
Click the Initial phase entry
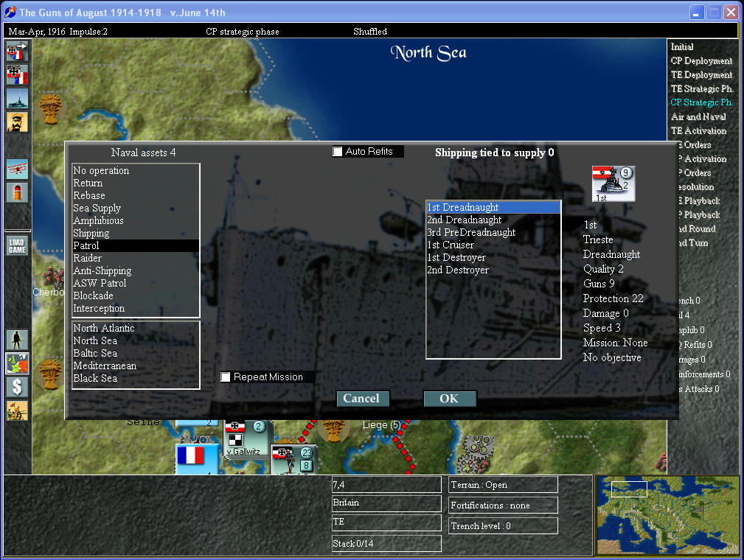(x=682, y=46)
